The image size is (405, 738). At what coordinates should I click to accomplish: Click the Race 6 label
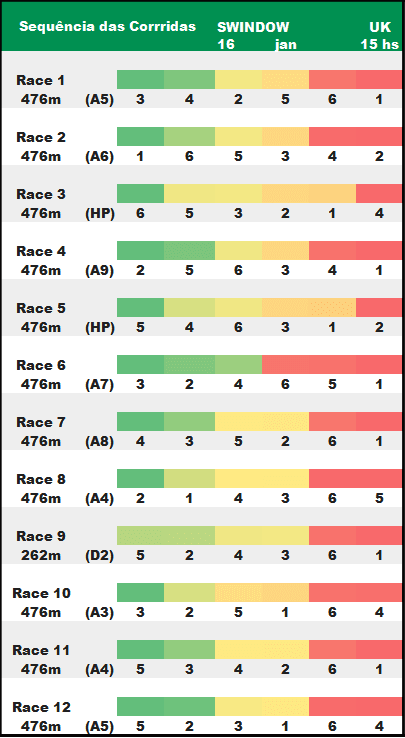click(40, 365)
